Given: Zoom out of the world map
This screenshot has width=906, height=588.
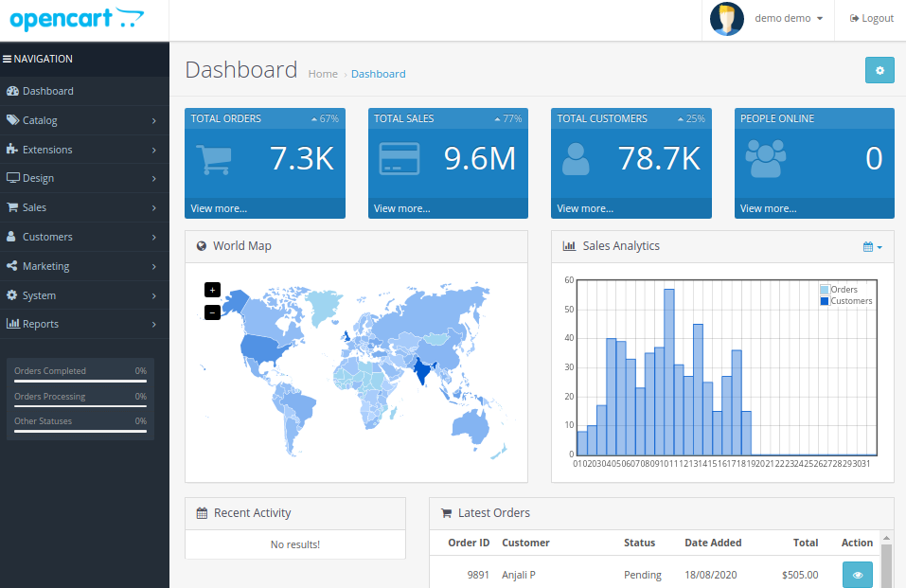Looking at the screenshot, I should (x=212, y=312).
